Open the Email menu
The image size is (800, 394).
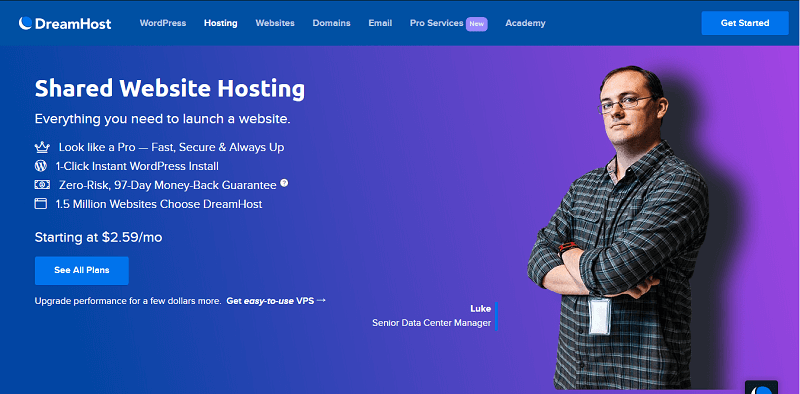[380, 23]
